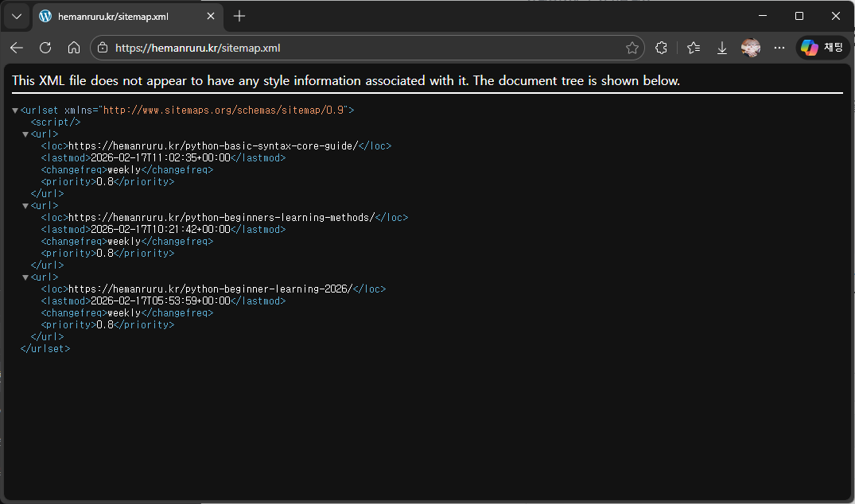Viewport: 855px width, 504px height.
Task: Collapse the python-beginner-learning-2026 url node
Action: coord(25,277)
